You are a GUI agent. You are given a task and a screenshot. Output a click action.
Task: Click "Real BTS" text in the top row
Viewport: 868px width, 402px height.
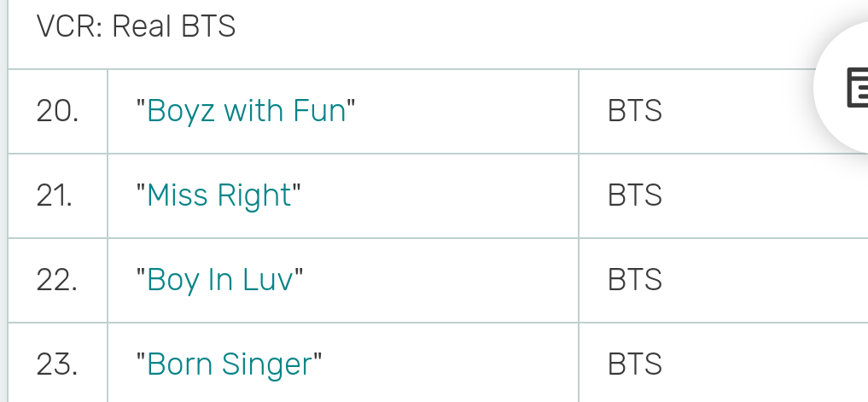point(174,27)
